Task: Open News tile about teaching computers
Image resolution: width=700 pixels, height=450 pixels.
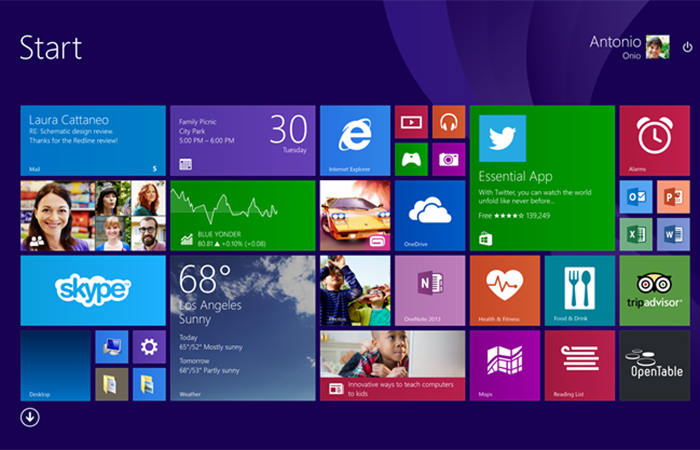Action: (x=393, y=366)
